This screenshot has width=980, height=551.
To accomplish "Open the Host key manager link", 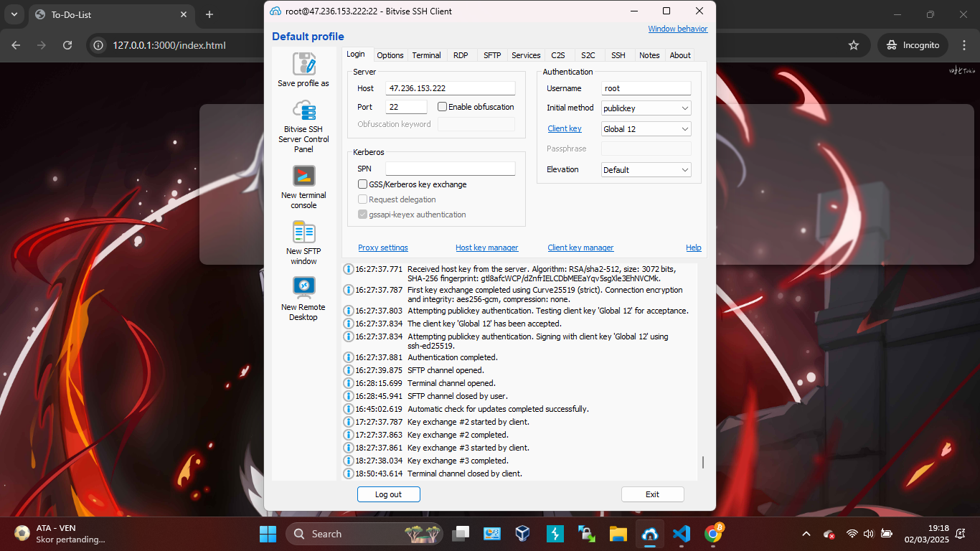I will pos(486,248).
